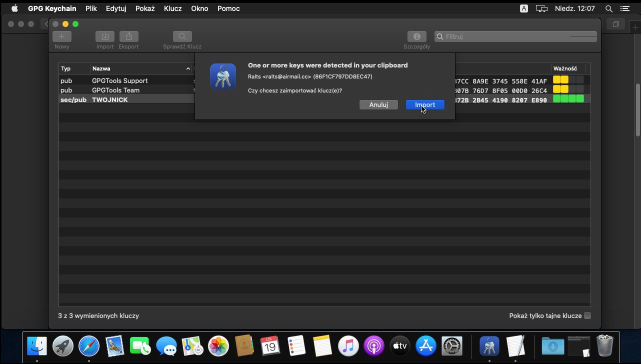
Task: Launch Safari from the Dock
Action: 88,345
